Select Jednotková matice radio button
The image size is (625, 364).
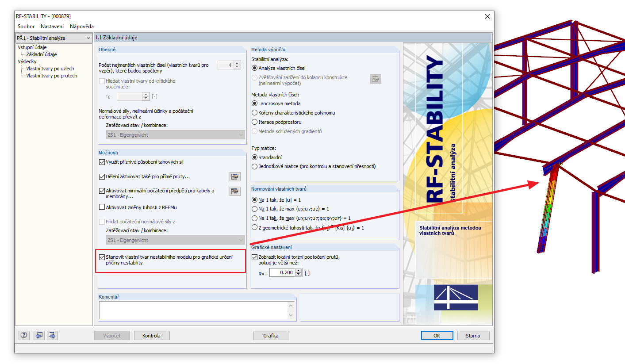tap(254, 167)
